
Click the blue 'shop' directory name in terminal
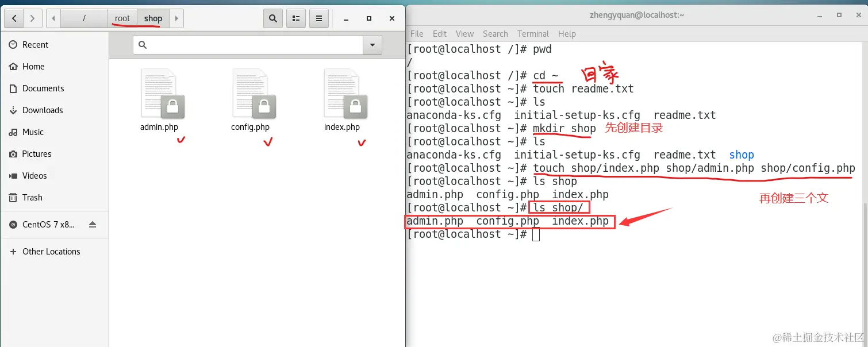click(742, 155)
